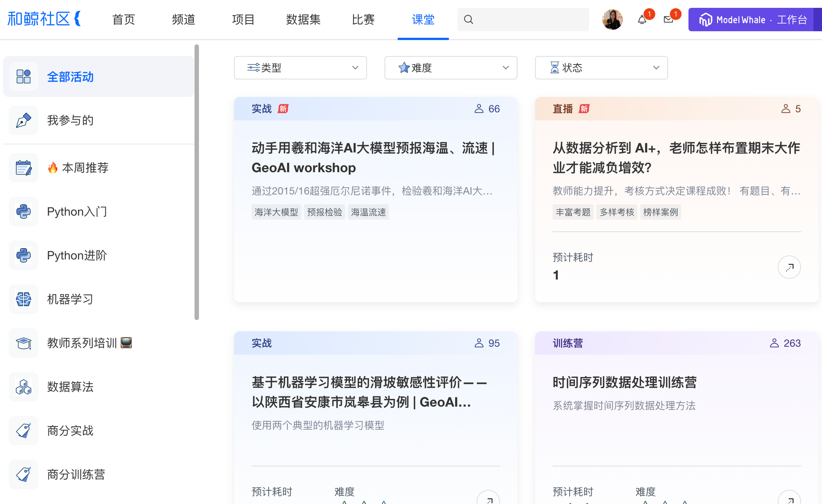This screenshot has height=504, width=822.
Task: Click the search magnifier icon
Action: pyautogui.click(x=469, y=20)
